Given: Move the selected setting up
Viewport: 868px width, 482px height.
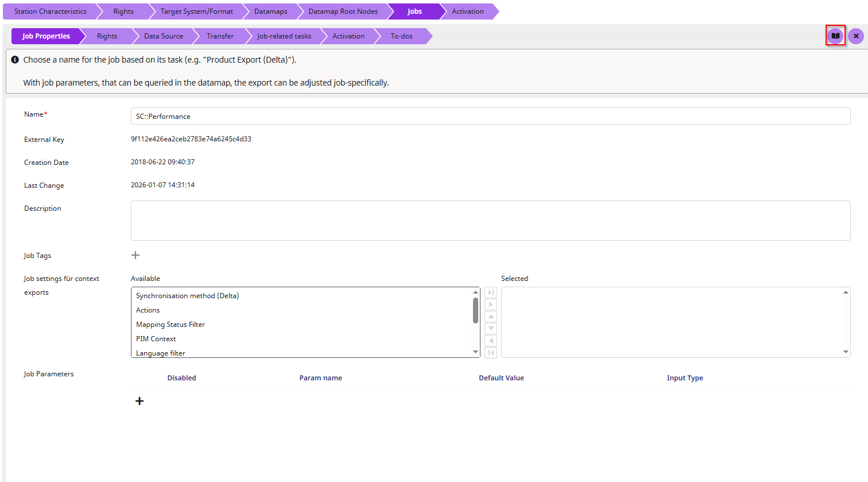Looking at the screenshot, I should (491, 317).
